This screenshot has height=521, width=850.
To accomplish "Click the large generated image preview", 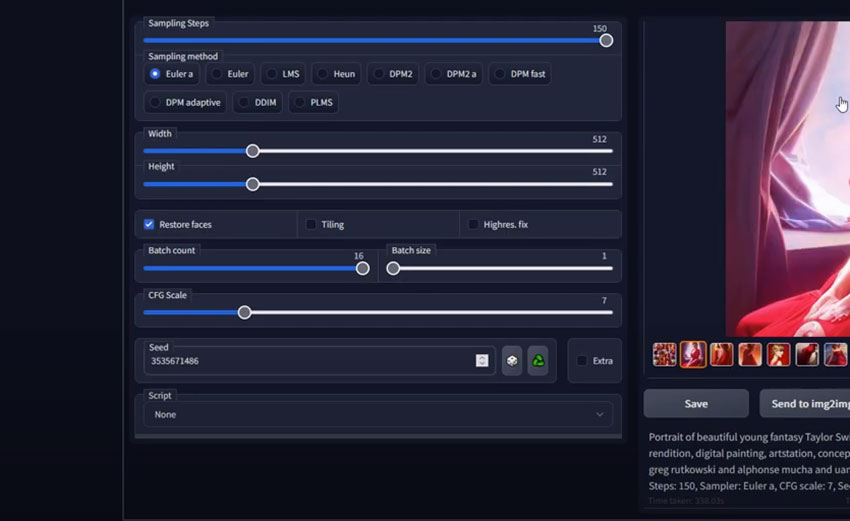I will [788, 179].
